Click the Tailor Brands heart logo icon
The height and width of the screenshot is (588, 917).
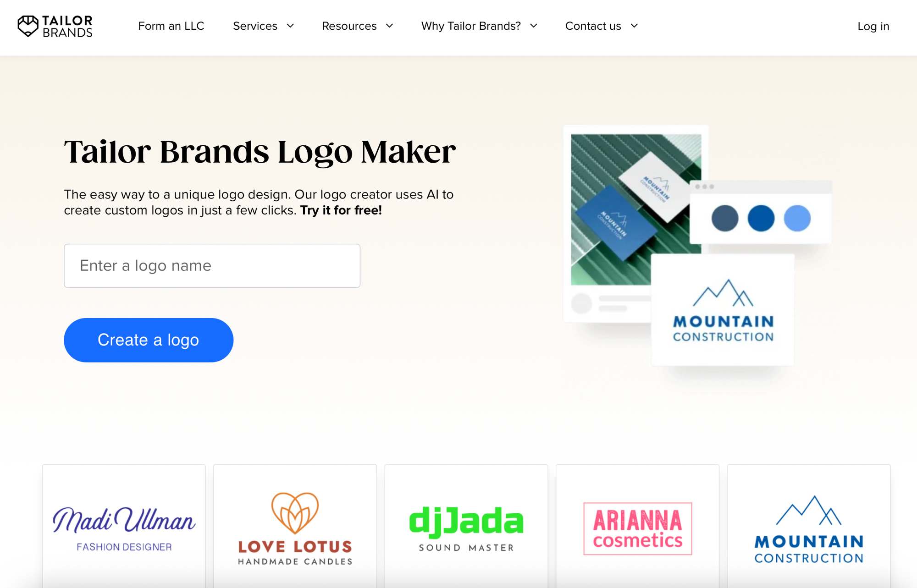click(x=28, y=26)
